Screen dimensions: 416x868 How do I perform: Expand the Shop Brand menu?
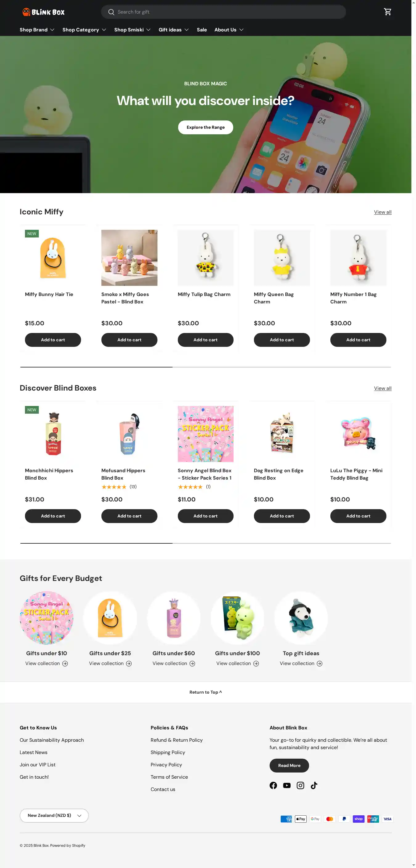(37, 30)
